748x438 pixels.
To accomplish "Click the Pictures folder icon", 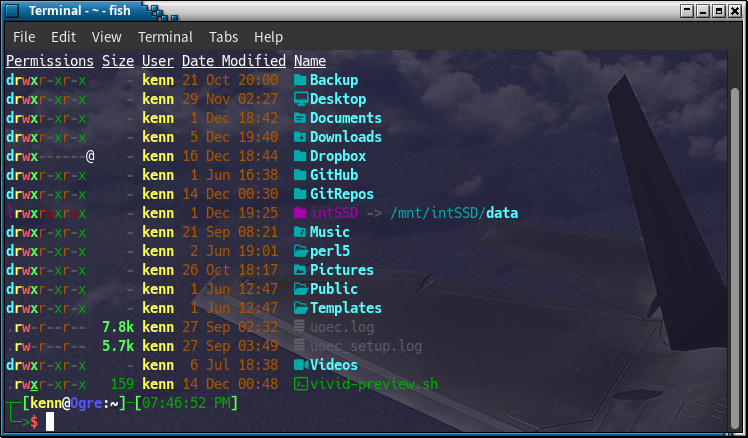I will click(300, 270).
